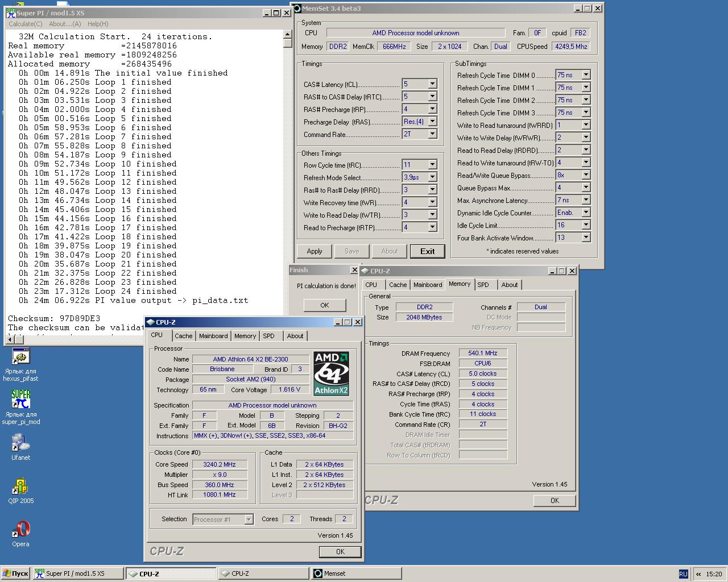Expand Refresh Cycle Time DIMM 0 dropdown
This screenshot has width=728, height=582.
586,75
